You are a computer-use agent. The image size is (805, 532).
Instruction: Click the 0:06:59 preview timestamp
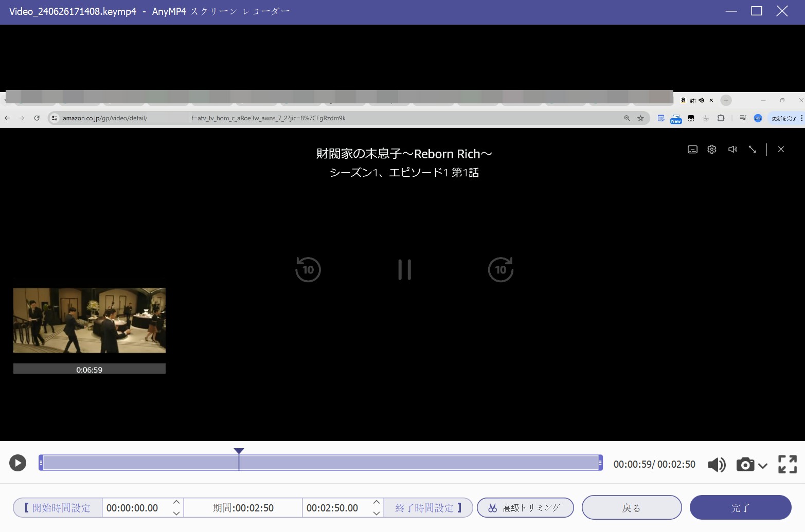pyautogui.click(x=90, y=370)
